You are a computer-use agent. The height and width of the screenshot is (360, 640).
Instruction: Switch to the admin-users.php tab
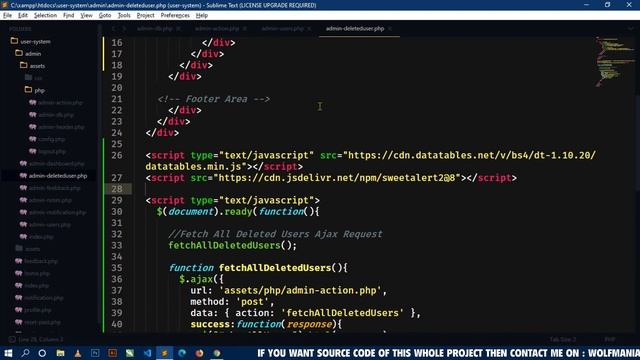282,29
